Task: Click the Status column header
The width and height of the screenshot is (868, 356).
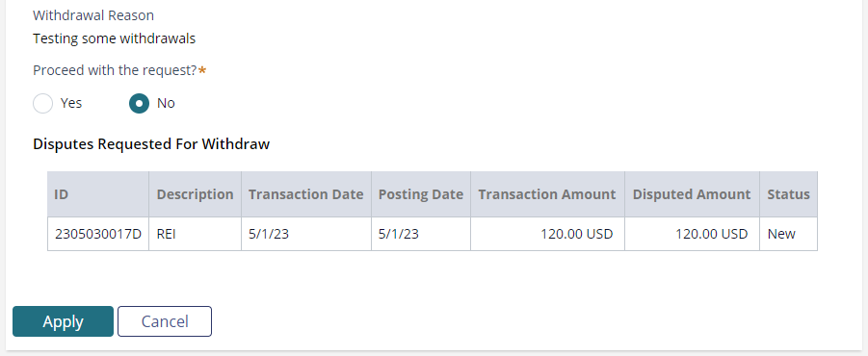Action: point(788,194)
